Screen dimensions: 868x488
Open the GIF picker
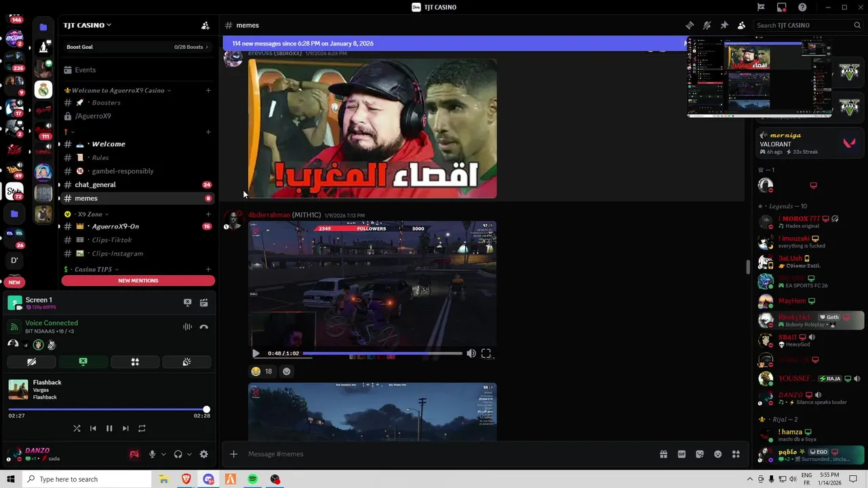point(682,454)
